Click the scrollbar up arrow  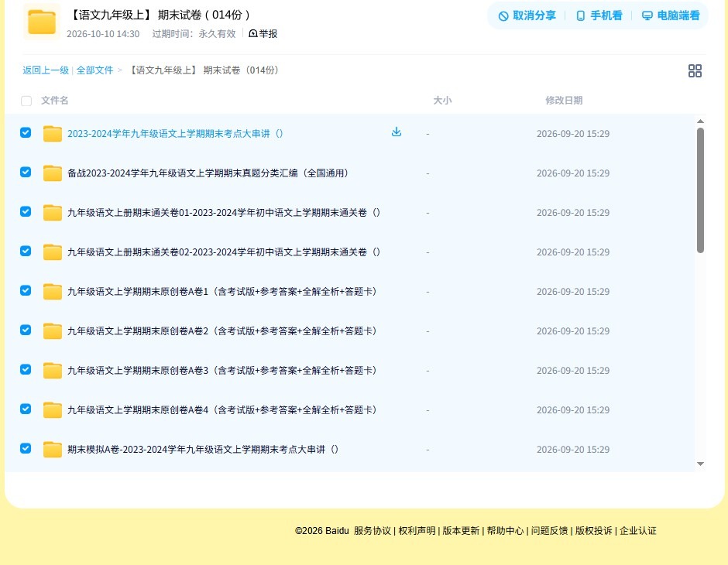pos(700,121)
